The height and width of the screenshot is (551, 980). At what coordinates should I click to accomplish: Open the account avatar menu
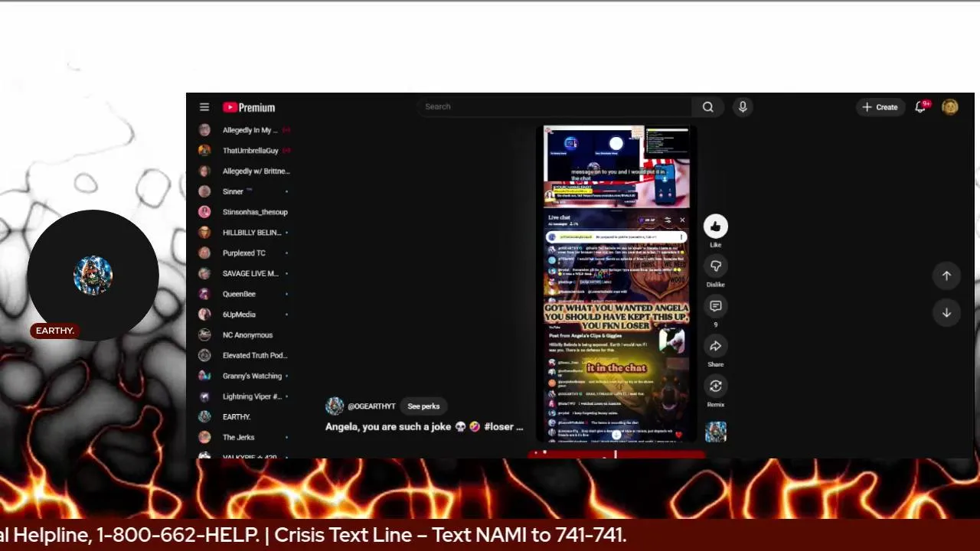click(x=950, y=107)
